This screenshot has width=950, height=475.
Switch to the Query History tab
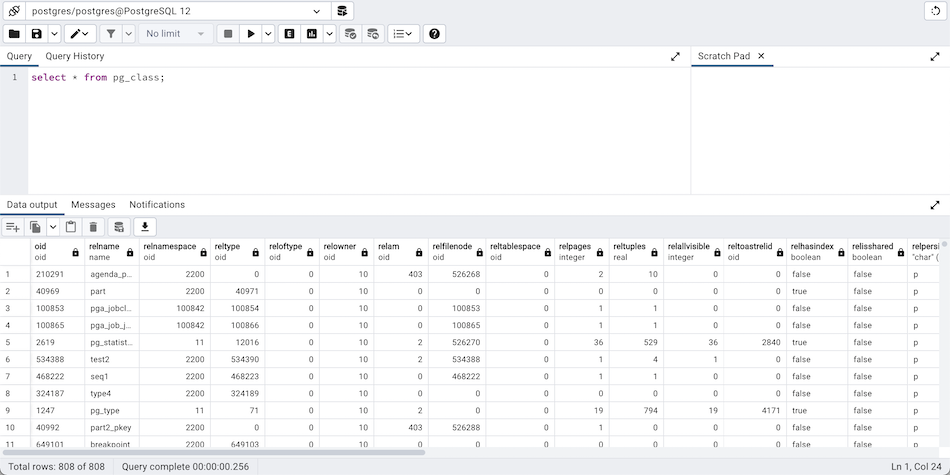(x=75, y=56)
